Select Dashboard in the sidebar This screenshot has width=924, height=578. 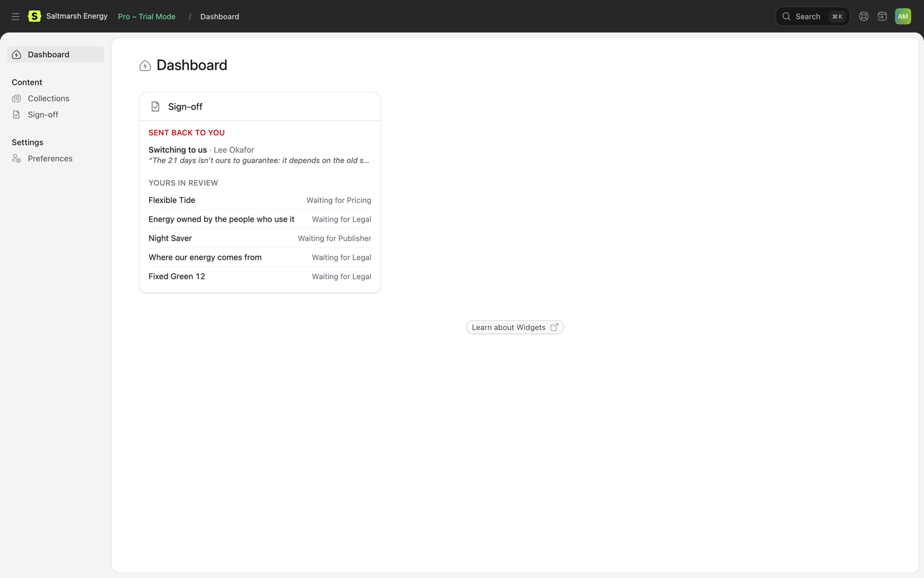point(55,54)
